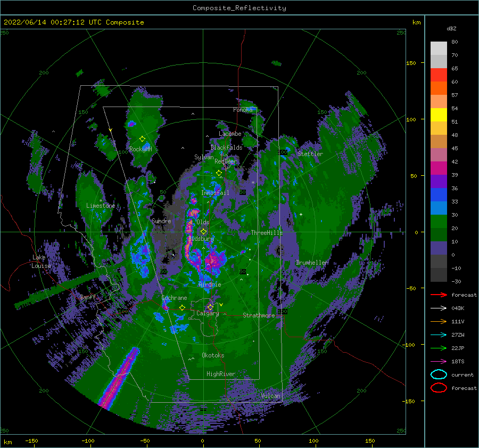Select the orange 111V arrow in legend

(x=439, y=321)
